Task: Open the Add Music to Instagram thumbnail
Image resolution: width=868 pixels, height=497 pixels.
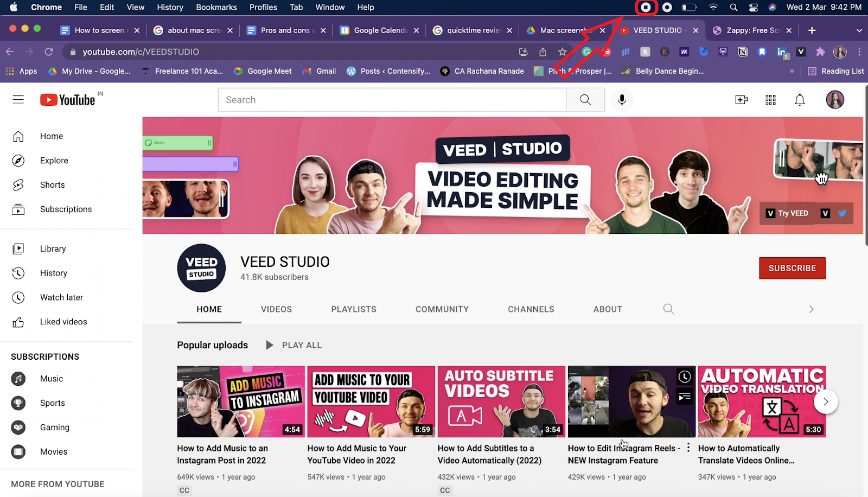Action: coord(241,402)
